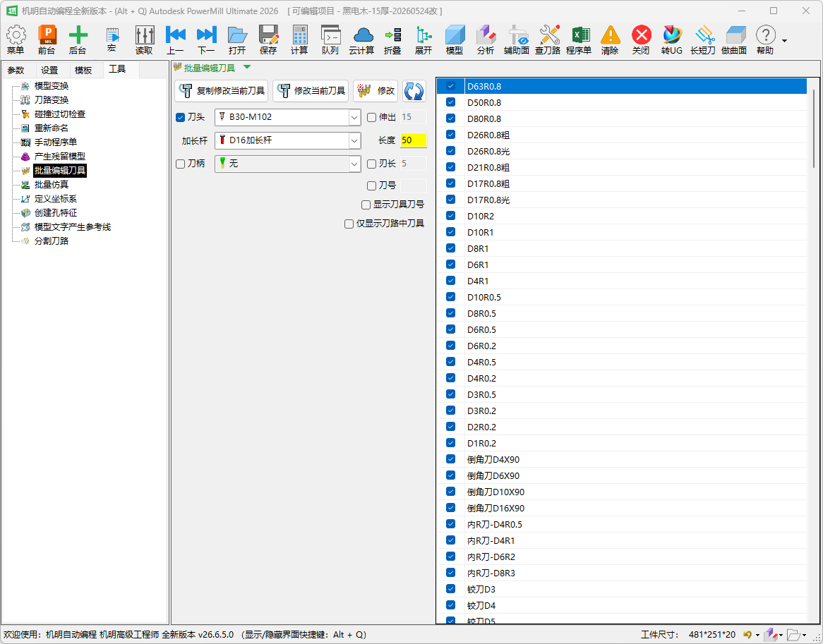823x644 pixels.
Task: Click the 修改 button
Action: click(376, 91)
